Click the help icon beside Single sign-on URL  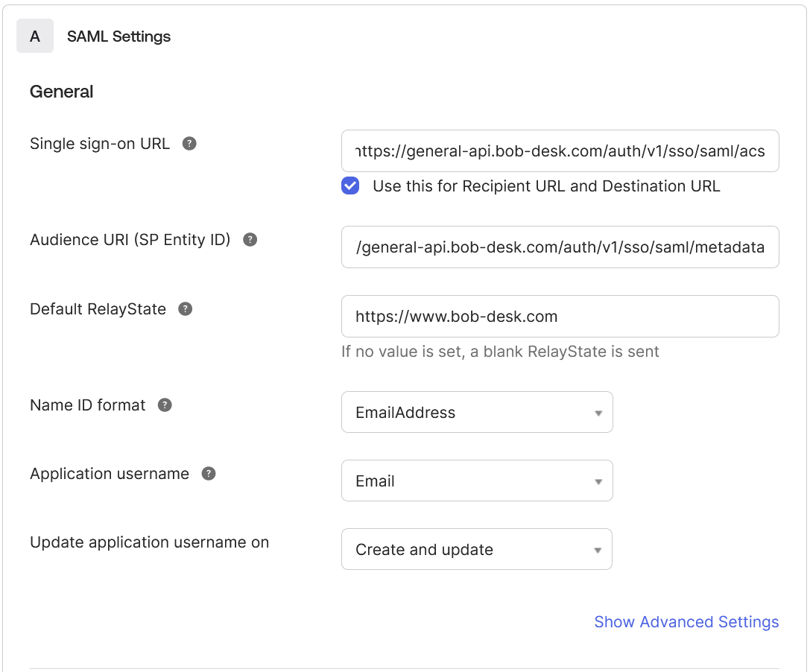[190, 144]
